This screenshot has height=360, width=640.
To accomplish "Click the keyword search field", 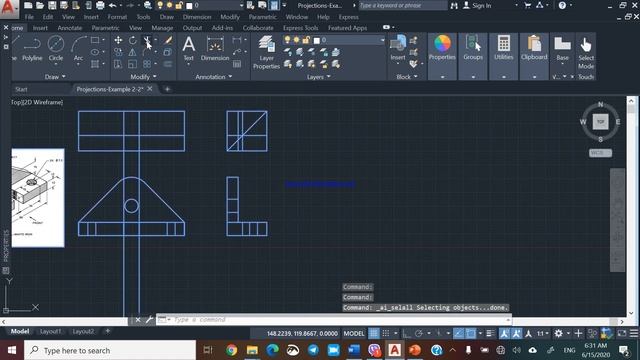I will (402, 5).
